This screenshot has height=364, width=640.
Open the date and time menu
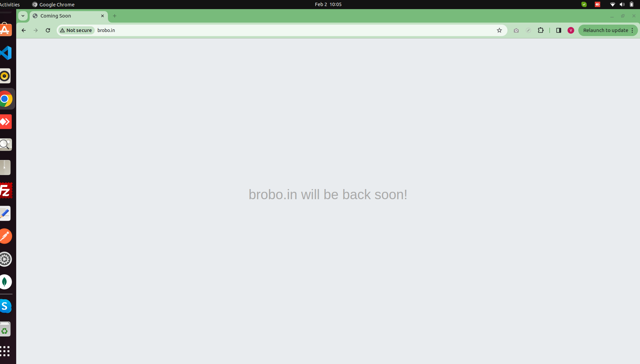coord(328,4)
